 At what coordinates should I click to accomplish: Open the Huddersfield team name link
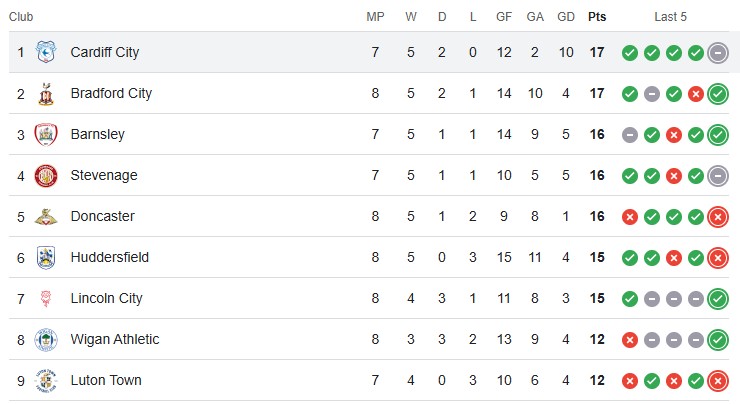(x=109, y=257)
